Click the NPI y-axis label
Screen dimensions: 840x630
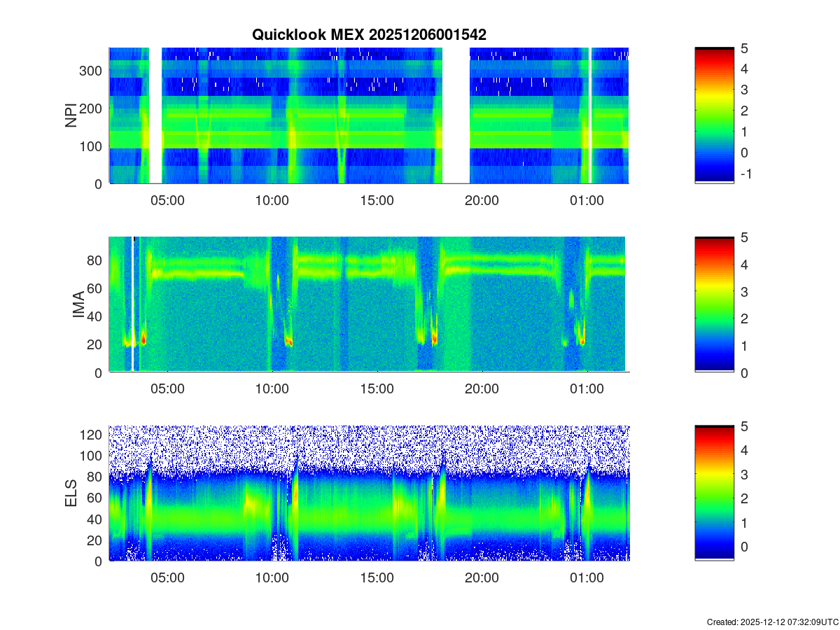pos(71,115)
